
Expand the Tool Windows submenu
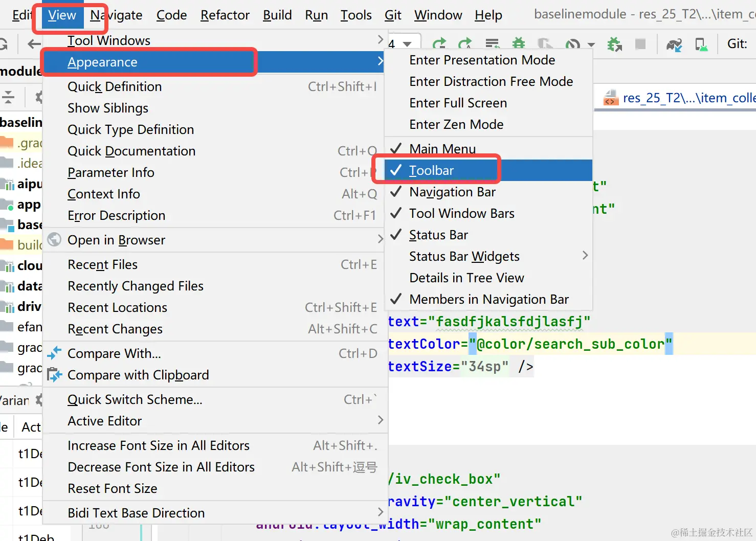pos(214,40)
